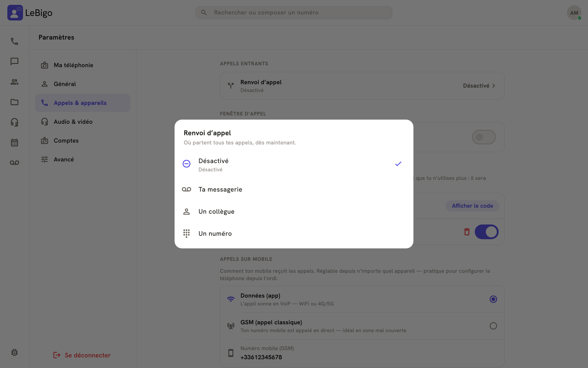Click the WiFi icon beside Données (app)
The width and height of the screenshot is (588, 368).
coord(231,299)
